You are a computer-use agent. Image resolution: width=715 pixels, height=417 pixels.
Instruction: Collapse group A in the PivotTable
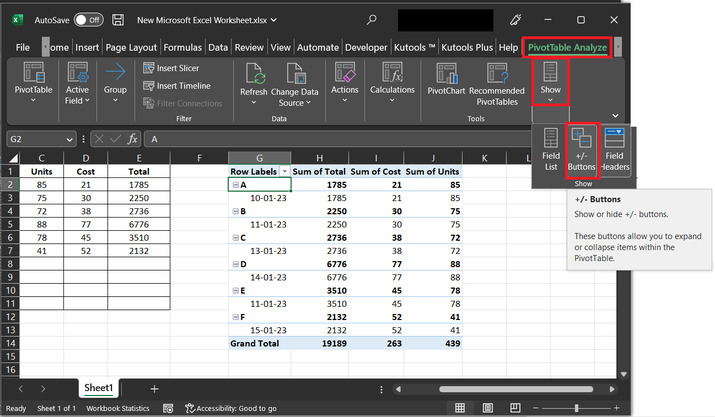click(x=235, y=185)
